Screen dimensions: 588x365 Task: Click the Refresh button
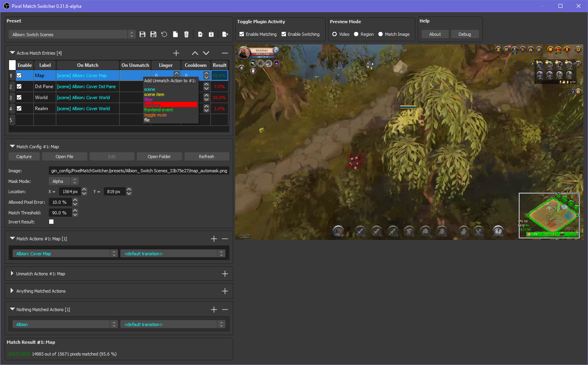206,157
